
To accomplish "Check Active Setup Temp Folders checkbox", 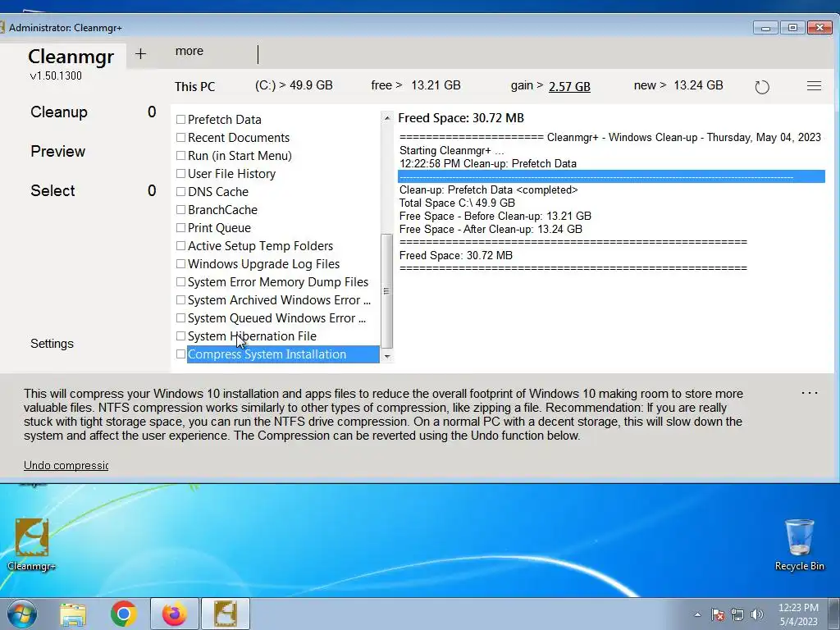I will (x=181, y=246).
